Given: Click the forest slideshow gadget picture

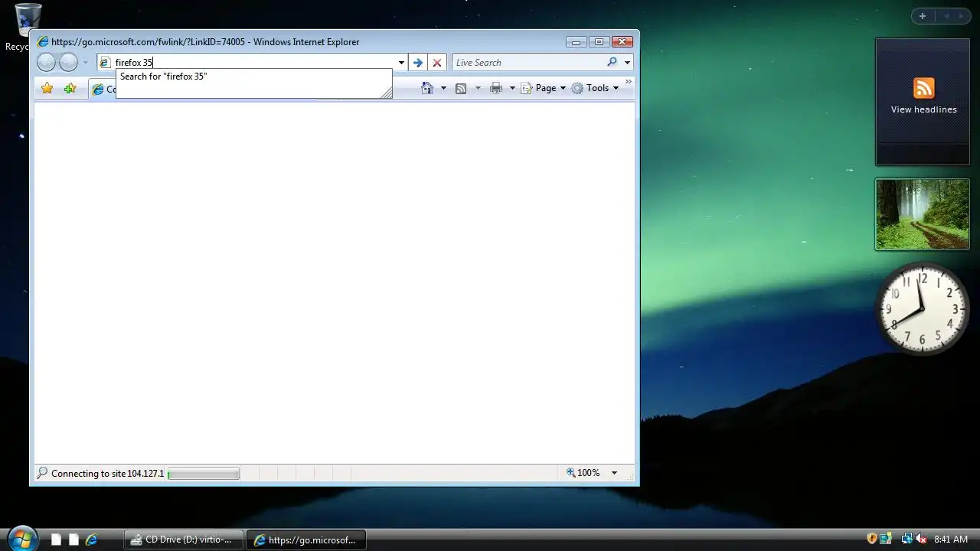Looking at the screenshot, I should [923, 214].
